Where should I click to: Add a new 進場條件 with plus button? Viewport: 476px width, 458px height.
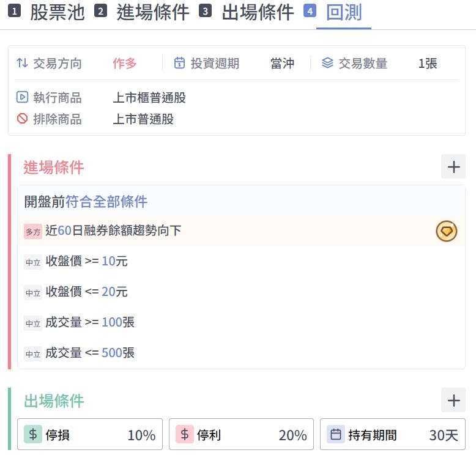click(x=453, y=167)
